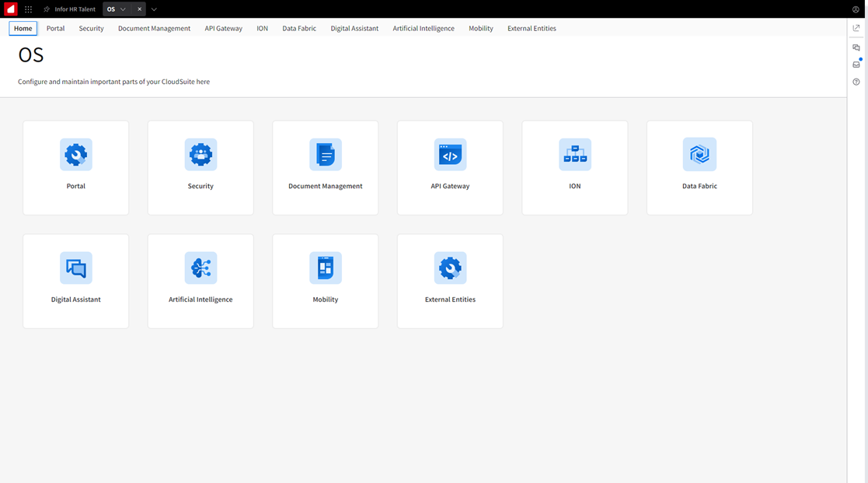868x483 pixels.
Task: Open the app launcher grid icon
Action: coord(28,9)
